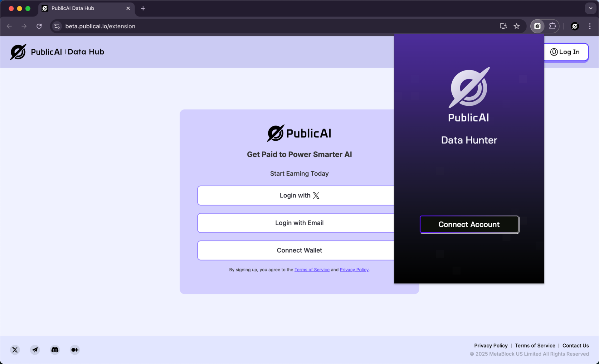Select the PublicAI Data Hub tab
Image resolution: width=599 pixels, height=364 pixels.
86,8
